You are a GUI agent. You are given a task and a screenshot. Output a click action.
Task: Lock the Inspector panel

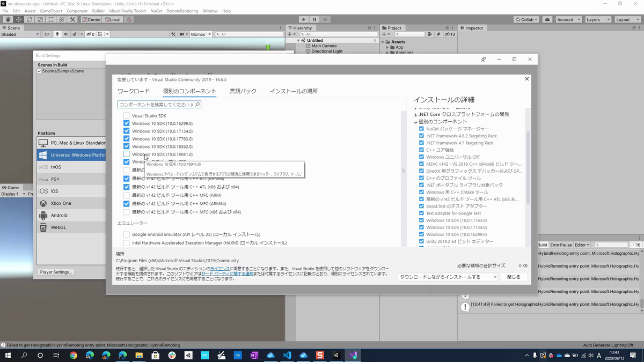[633, 28]
